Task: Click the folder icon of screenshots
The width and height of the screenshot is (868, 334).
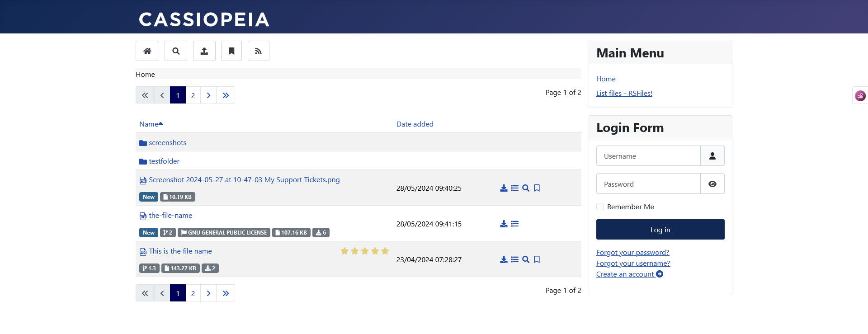Action: (143, 143)
